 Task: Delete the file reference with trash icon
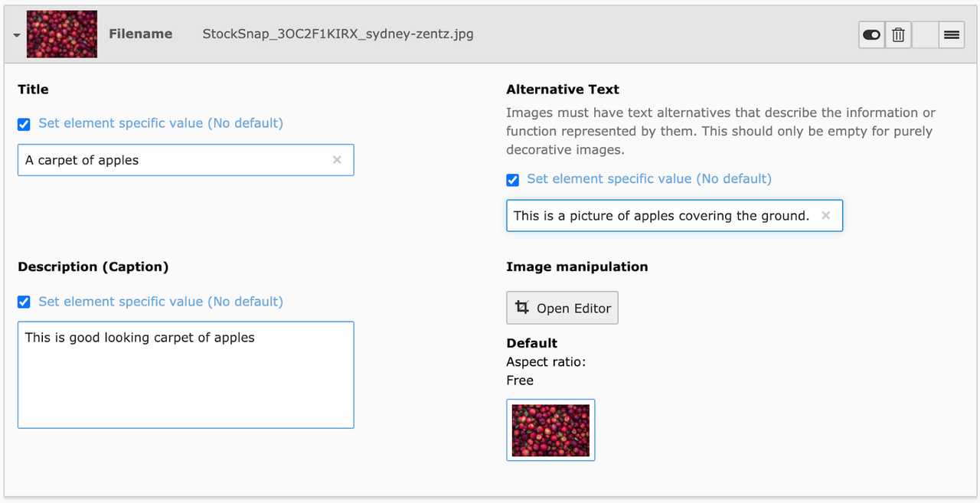coord(899,34)
